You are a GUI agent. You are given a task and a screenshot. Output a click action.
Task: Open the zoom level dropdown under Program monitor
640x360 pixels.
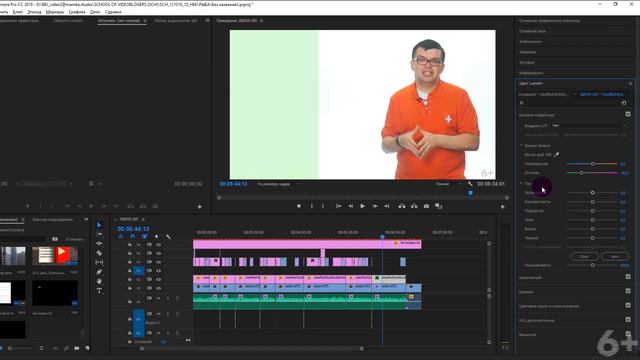tap(278, 184)
